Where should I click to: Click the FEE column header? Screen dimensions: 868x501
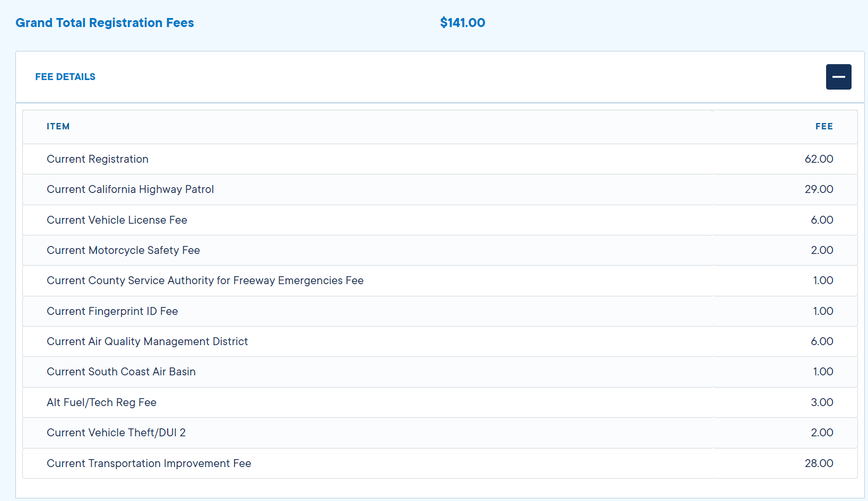[x=823, y=126]
